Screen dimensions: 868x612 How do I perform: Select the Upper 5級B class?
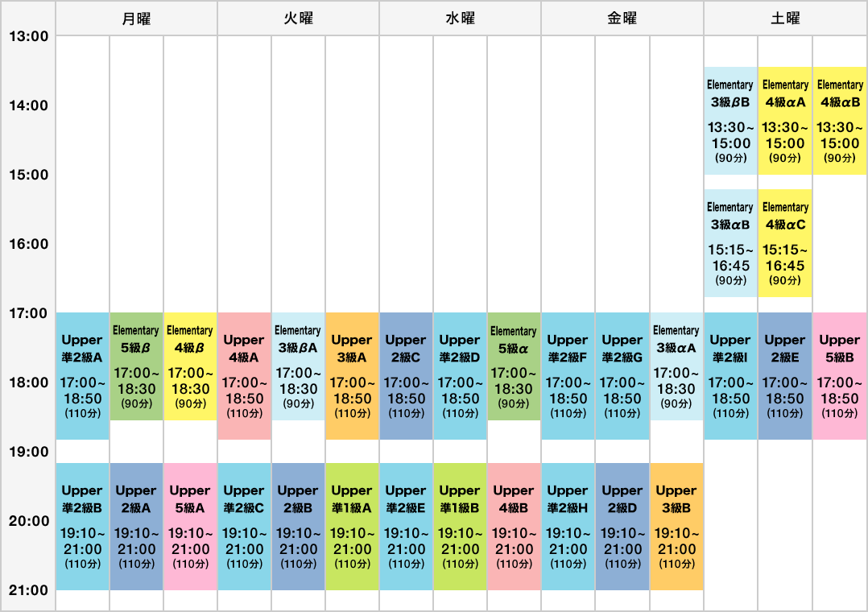tap(840, 376)
